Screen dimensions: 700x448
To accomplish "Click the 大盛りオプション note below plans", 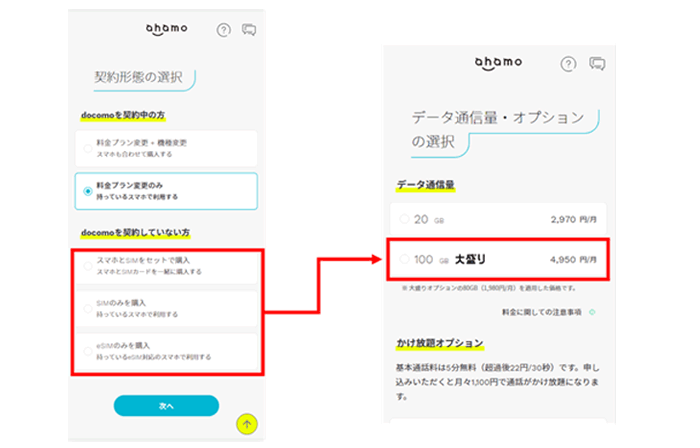I will pyautogui.click(x=489, y=288).
